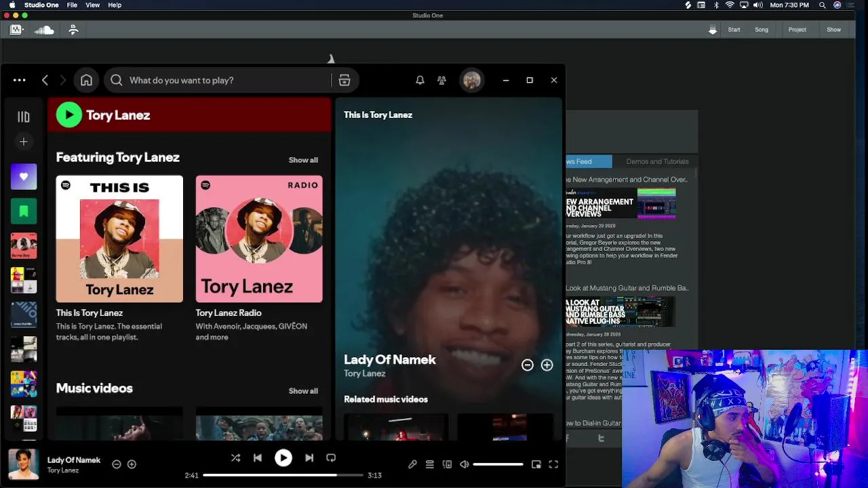Screen dimensions: 868x488
Task: Select News Feed tab in Studio One
Action: [x=589, y=161]
